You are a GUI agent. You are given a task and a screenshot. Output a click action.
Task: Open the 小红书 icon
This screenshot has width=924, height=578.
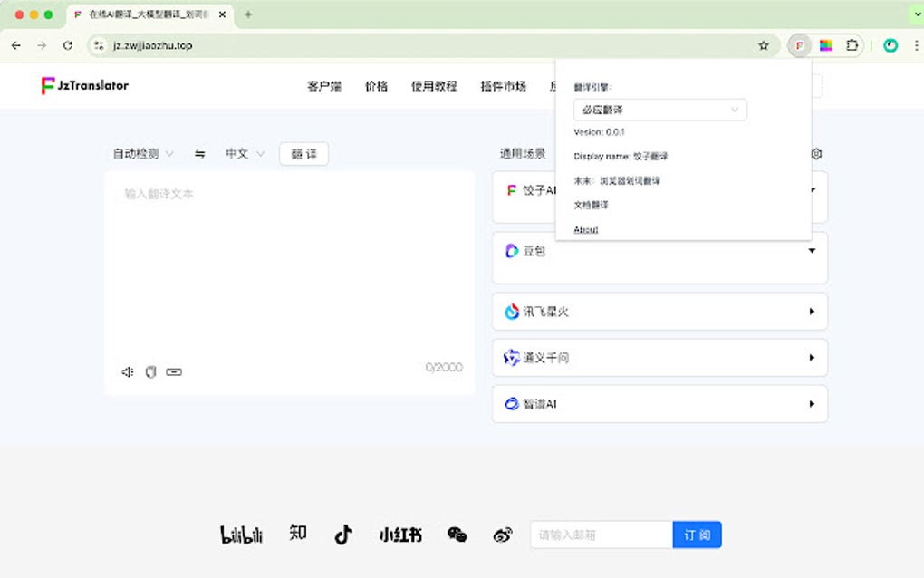(x=400, y=535)
